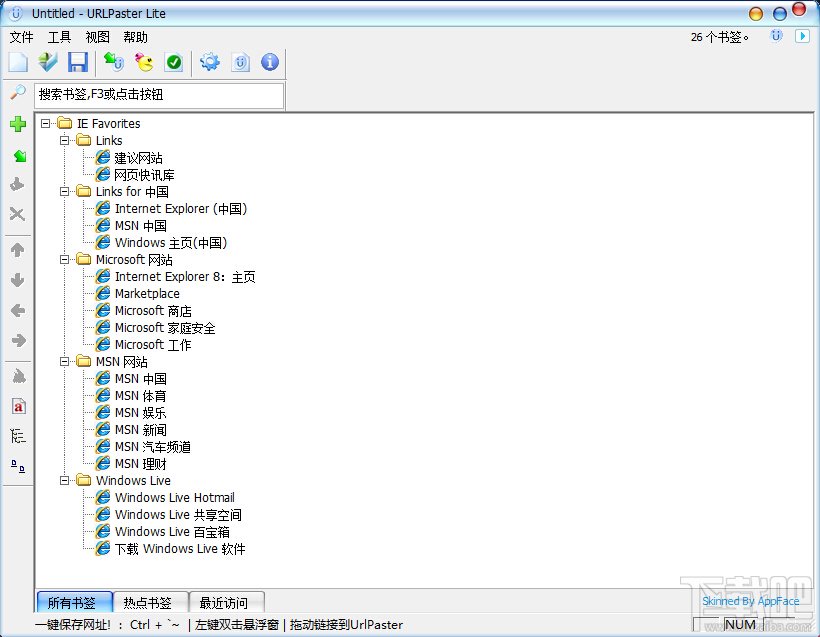Select the 建议网站 bookmark
The image size is (820, 637).
point(138,158)
